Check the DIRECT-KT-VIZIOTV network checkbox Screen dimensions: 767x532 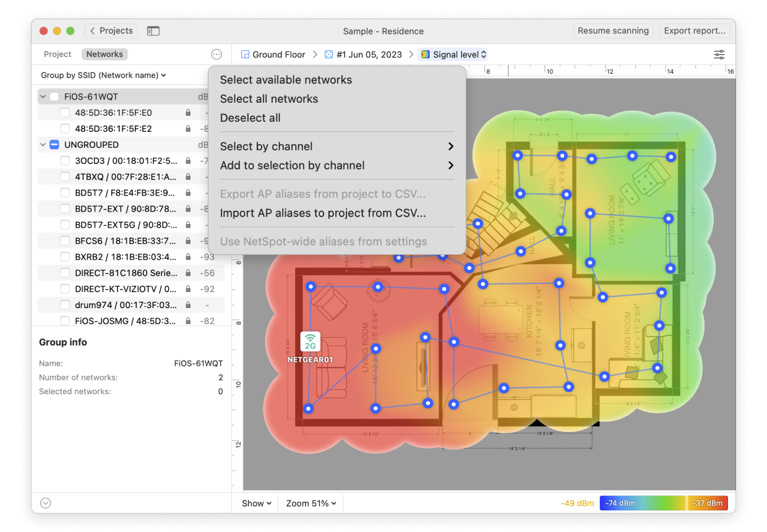[65, 289]
